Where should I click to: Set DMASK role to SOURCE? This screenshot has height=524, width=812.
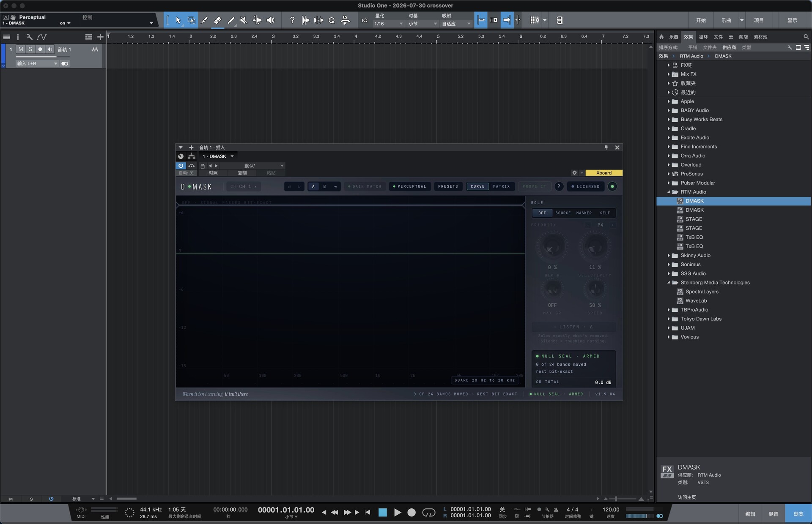coord(563,213)
